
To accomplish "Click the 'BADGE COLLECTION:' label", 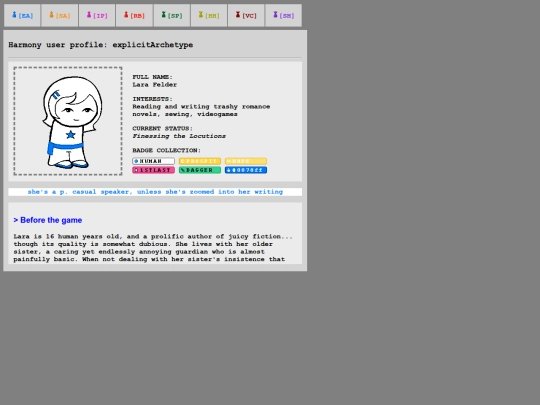I will [x=166, y=150].
